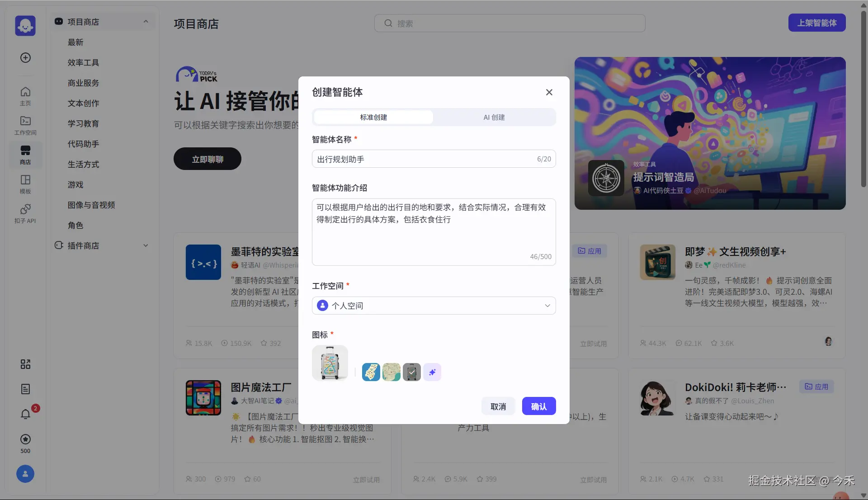Switch to the 标准创建 tab

pos(373,117)
